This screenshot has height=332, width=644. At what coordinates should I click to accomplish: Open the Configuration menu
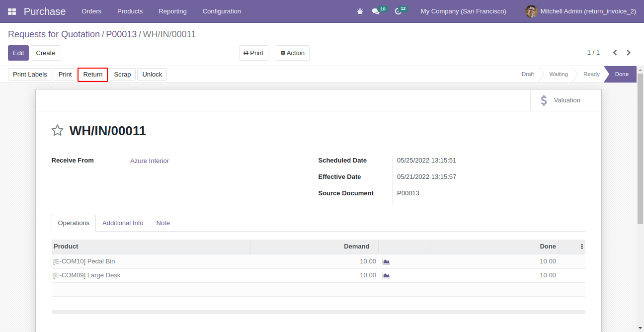(222, 11)
